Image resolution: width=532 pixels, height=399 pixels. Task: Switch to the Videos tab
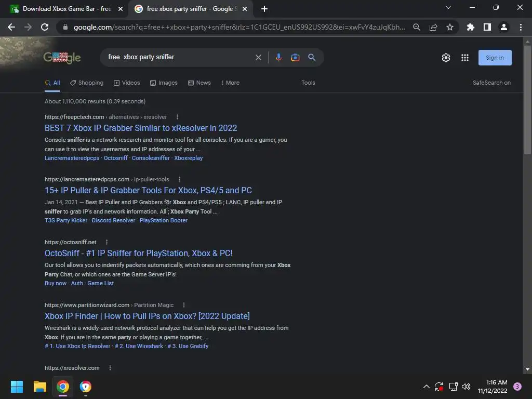127,83
